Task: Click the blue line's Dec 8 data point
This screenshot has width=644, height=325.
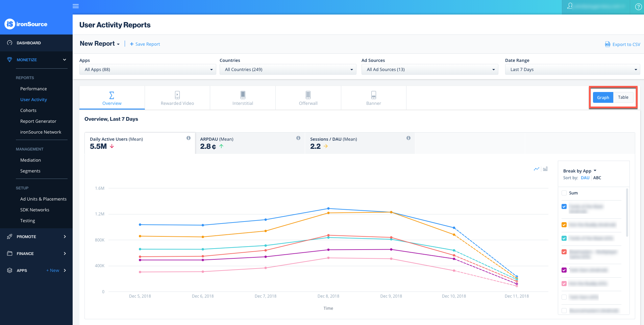Action: (328, 209)
